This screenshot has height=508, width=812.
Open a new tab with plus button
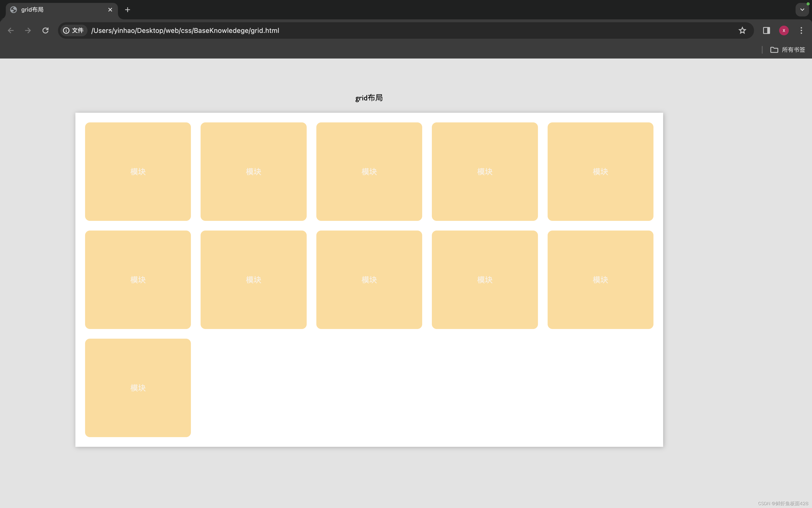click(128, 10)
